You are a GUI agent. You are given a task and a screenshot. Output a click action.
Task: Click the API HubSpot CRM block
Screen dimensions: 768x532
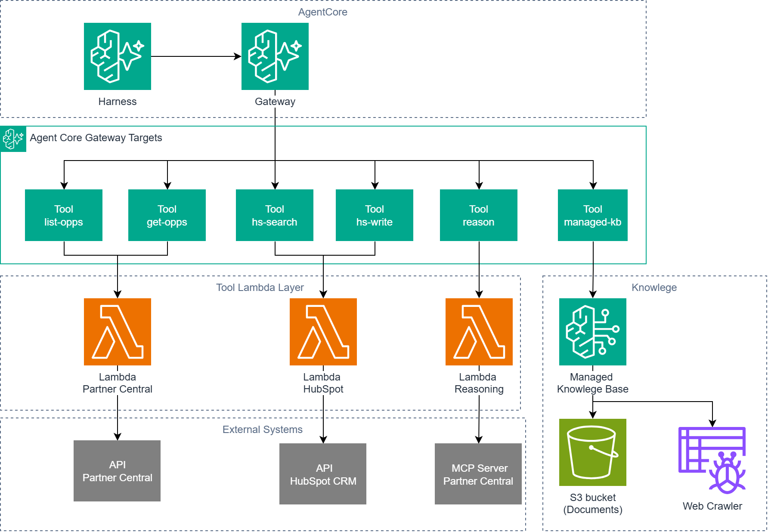323,474
